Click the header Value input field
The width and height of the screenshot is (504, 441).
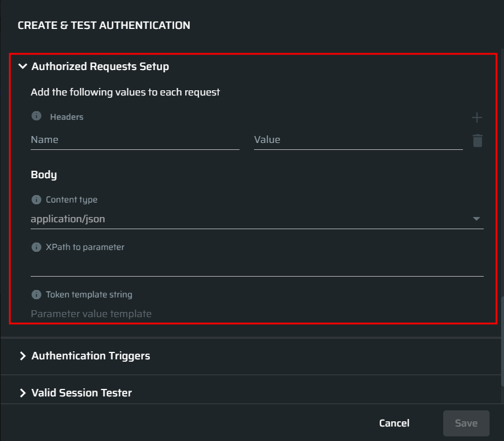[358, 140]
